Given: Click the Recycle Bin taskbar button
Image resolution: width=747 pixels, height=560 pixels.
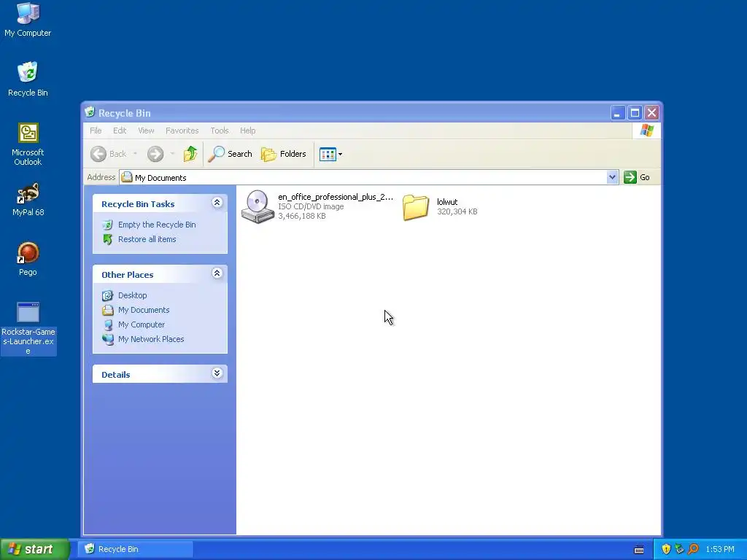Looking at the screenshot, I should tap(136, 549).
